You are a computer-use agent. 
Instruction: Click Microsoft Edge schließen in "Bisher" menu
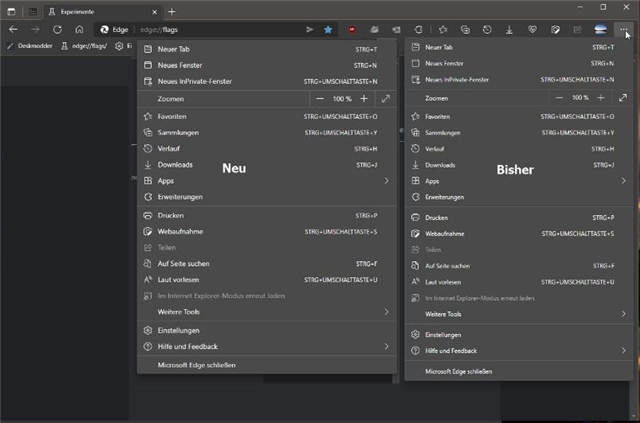[459, 371]
